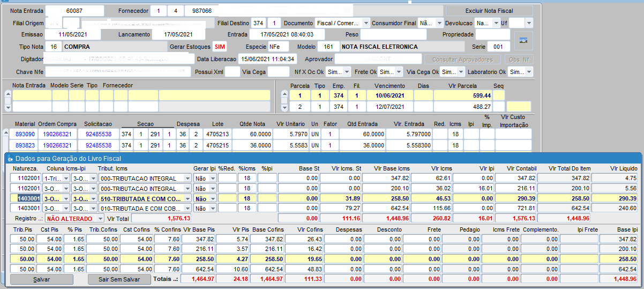This screenshot has height=289, width=644.
Task: Open the Registro dropdown showing NÃO ALTERADO
Action: pos(100,218)
